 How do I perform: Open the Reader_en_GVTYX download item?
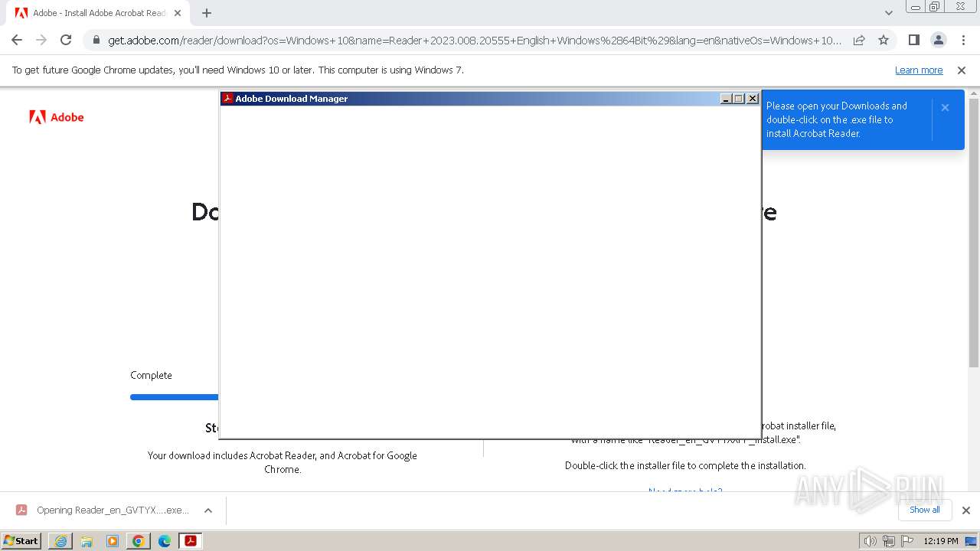[x=102, y=510]
